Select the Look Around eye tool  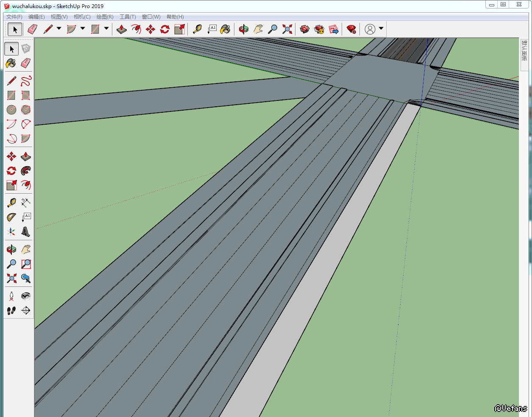[x=26, y=296]
